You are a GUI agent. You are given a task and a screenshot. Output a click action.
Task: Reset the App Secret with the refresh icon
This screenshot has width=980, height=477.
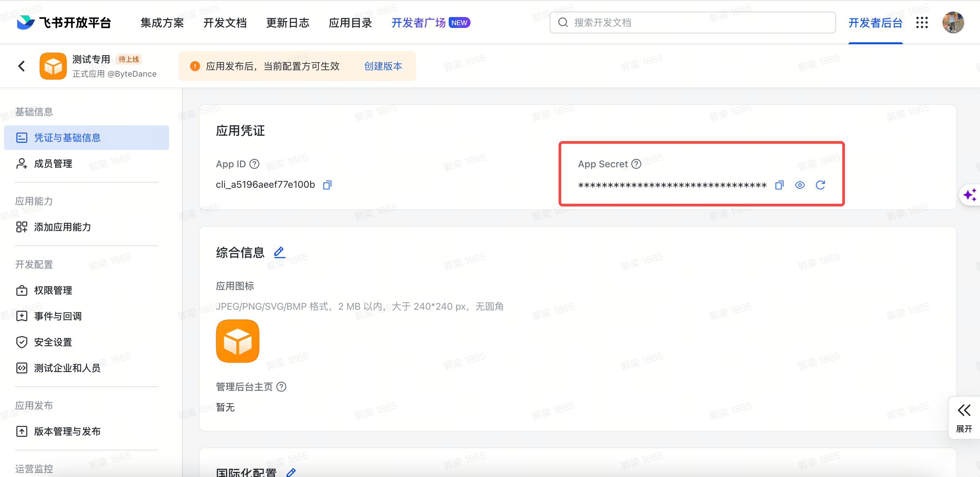click(x=820, y=185)
